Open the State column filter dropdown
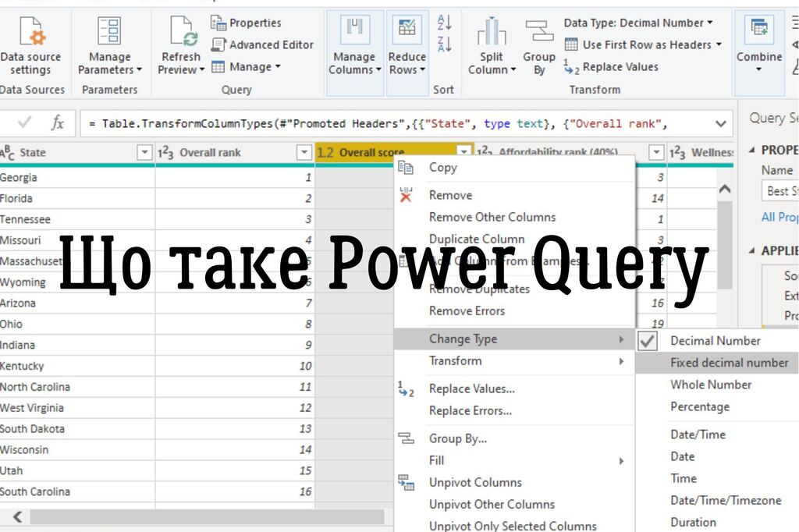 coord(144,152)
